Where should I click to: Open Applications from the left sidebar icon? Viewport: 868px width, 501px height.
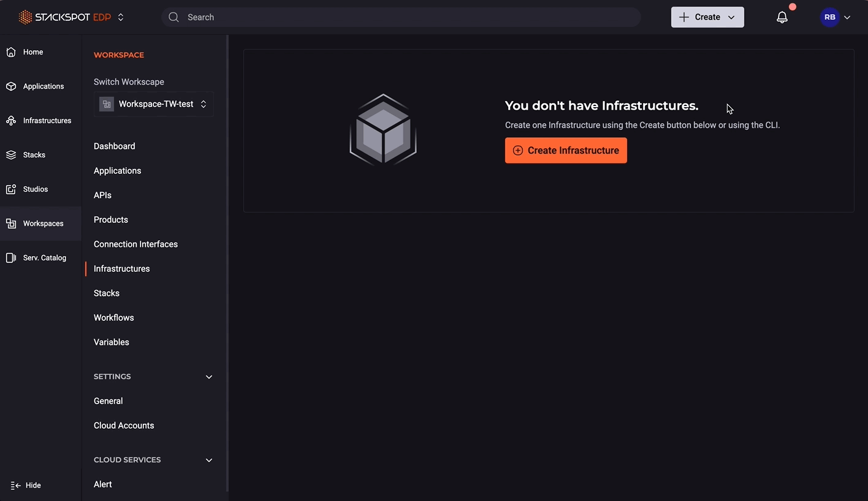11,86
